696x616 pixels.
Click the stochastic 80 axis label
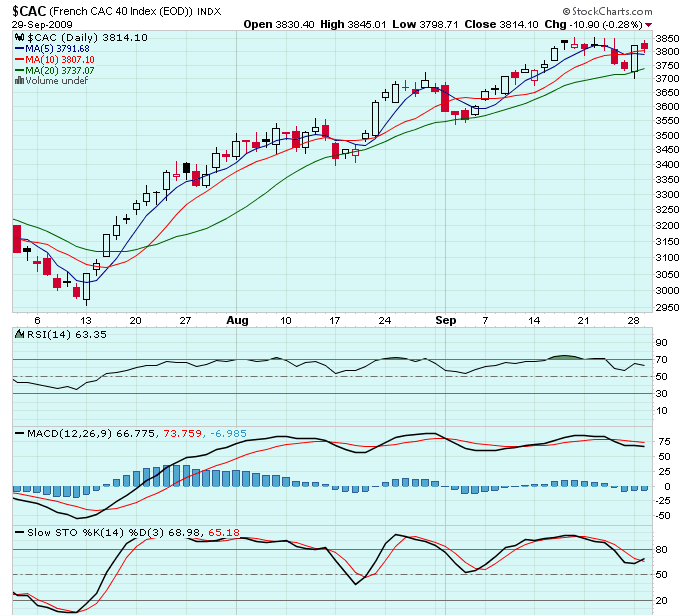(661, 549)
